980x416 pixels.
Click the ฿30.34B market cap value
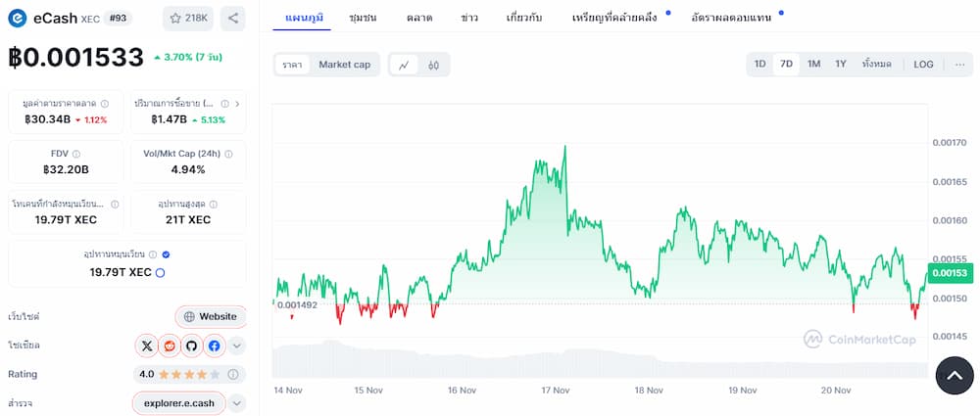(x=48, y=120)
